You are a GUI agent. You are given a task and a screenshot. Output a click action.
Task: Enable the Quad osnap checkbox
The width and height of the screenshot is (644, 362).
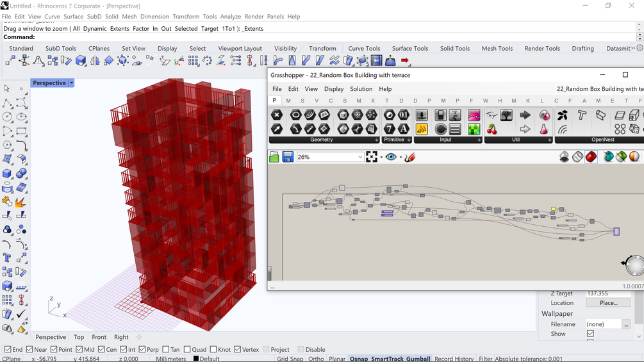click(187, 349)
